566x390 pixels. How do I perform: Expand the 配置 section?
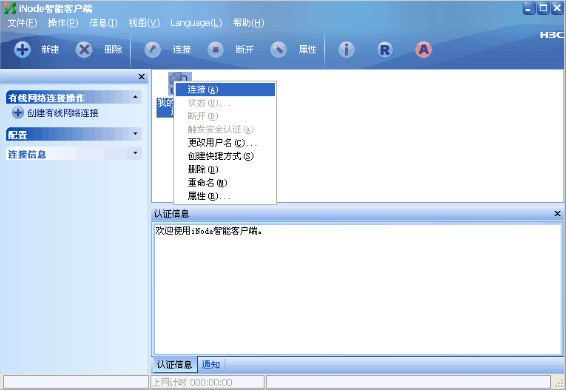pyautogui.click(x=135, y=134)
